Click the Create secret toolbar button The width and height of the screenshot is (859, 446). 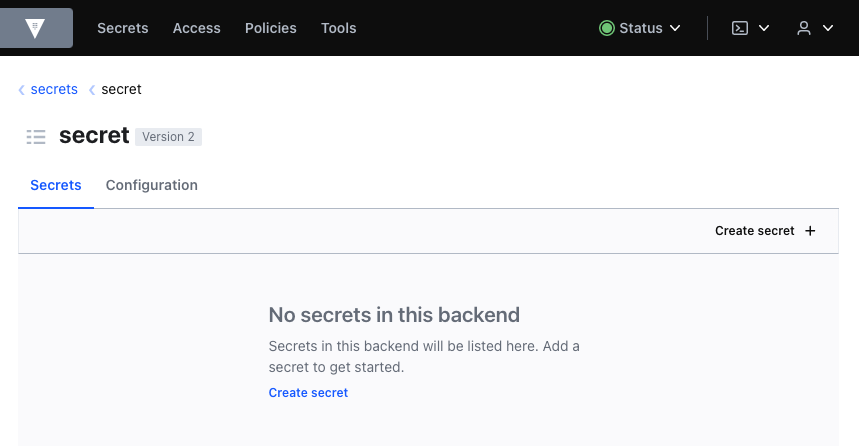[755, 231]
